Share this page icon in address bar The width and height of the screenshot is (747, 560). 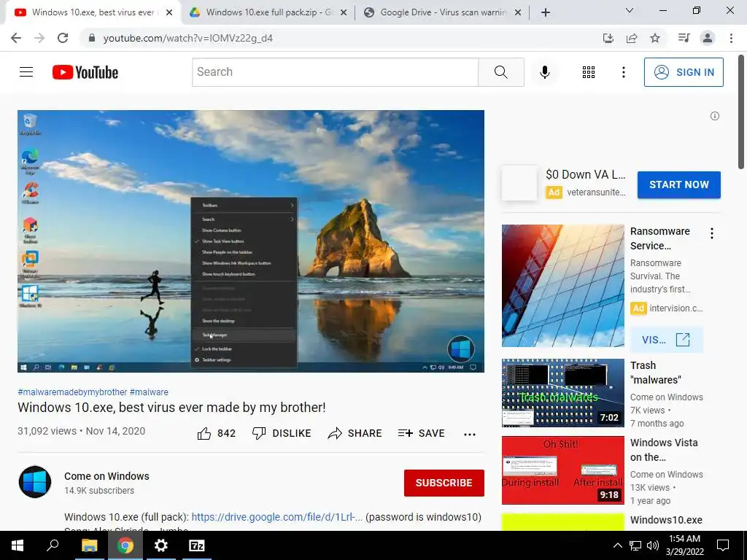coord(632,38)
